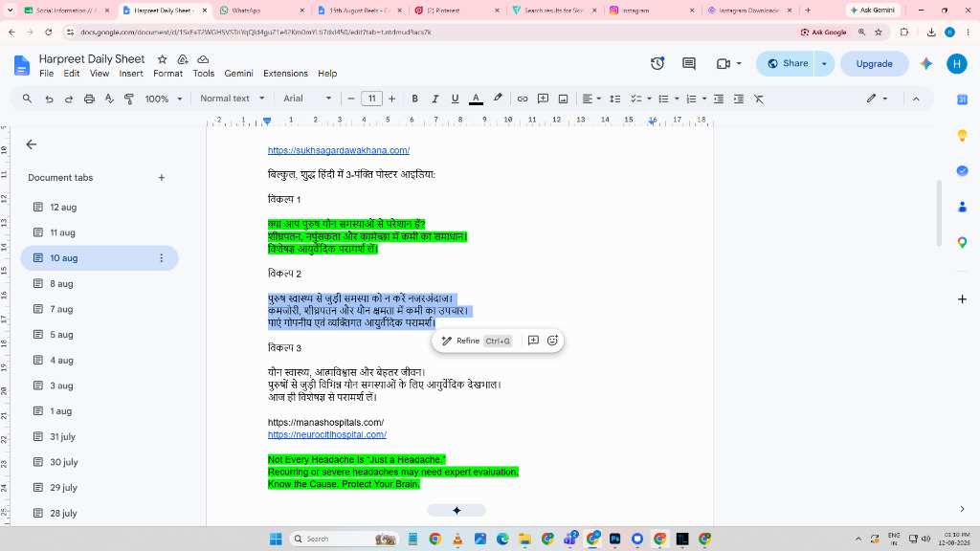Expand the Normal text style dropdown
This screenshot has height=551, width=980.
tap(232, 99)
